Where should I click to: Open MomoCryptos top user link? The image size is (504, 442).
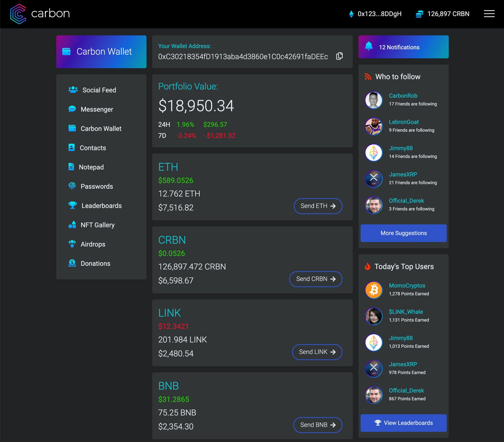(407, 285)
